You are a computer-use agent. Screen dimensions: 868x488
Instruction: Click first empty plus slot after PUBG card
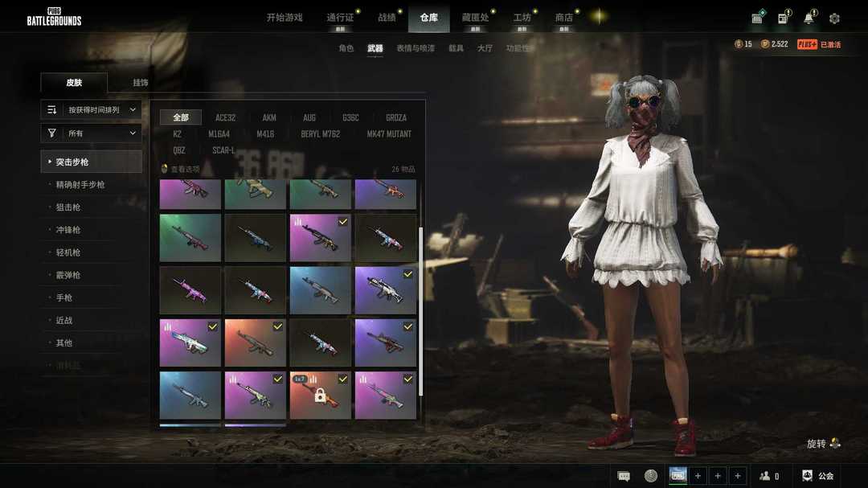pos(698,475)
